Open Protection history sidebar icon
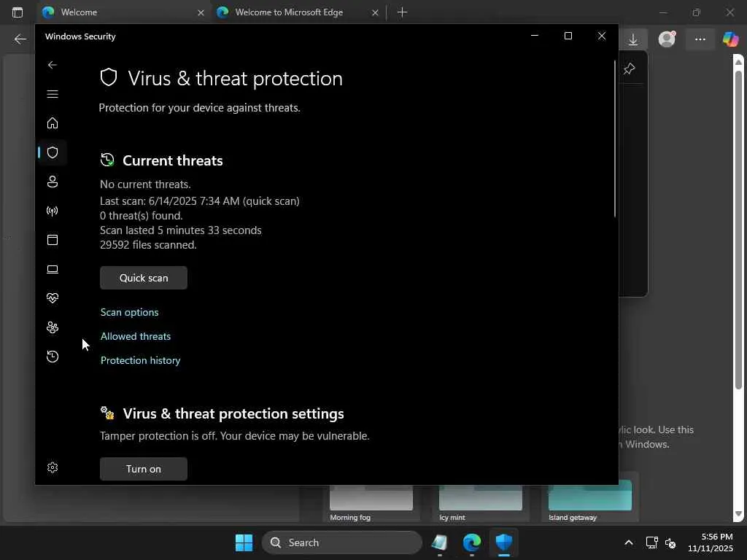Image resolution: width=747 pixels, height=560 pixels. tap(53, 357)
